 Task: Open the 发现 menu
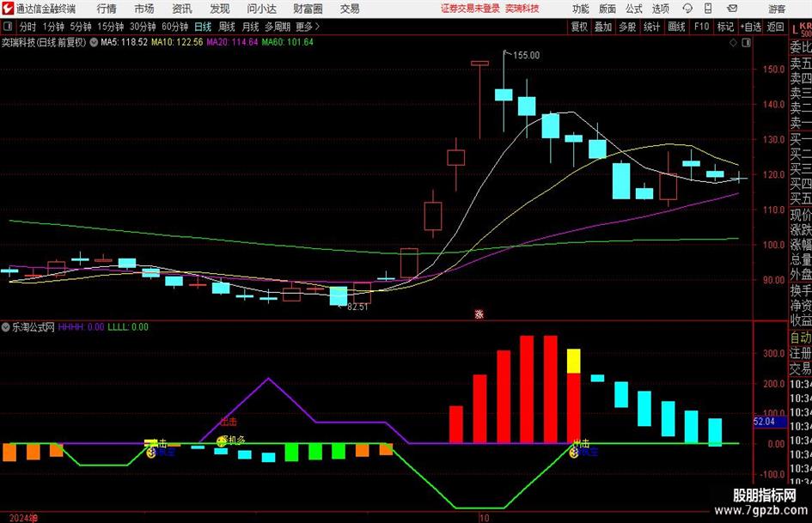point(220,9)
